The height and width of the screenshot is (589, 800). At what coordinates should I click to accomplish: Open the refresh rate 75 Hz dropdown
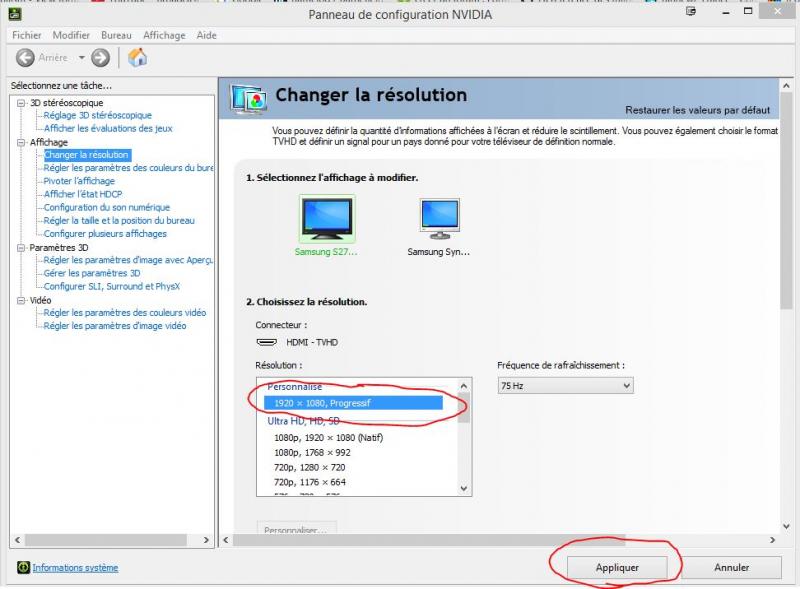pos(565,385)
